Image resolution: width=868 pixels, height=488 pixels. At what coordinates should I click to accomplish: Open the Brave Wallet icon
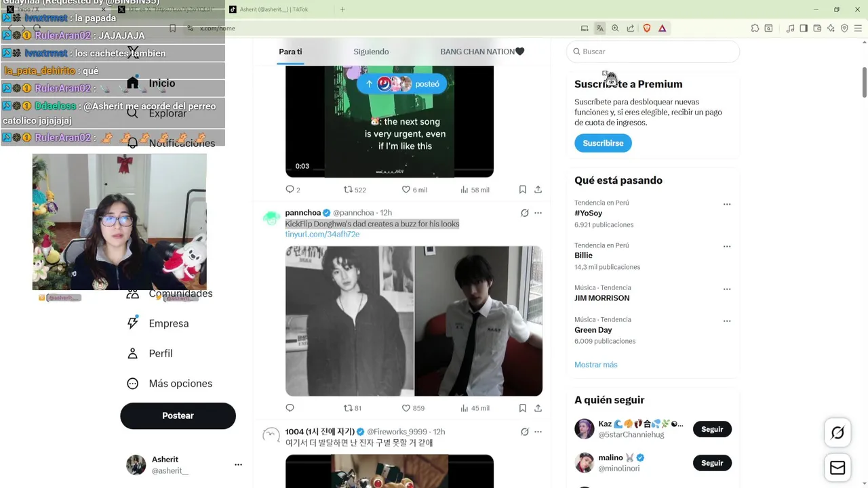click(817, 28)
